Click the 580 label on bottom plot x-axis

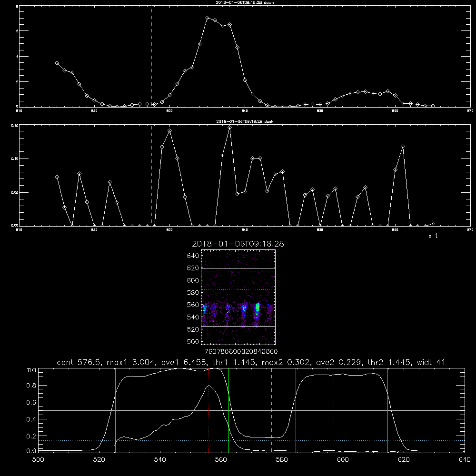[282, 459]
